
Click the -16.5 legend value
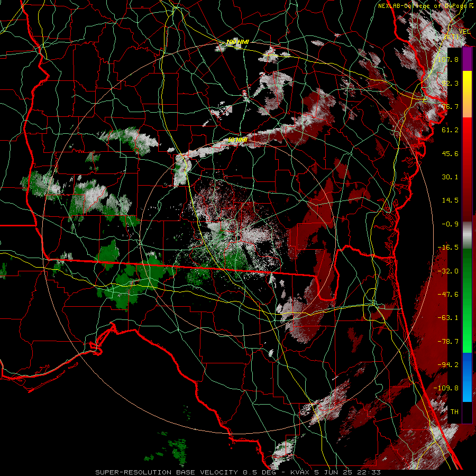[x=448, y=248]
